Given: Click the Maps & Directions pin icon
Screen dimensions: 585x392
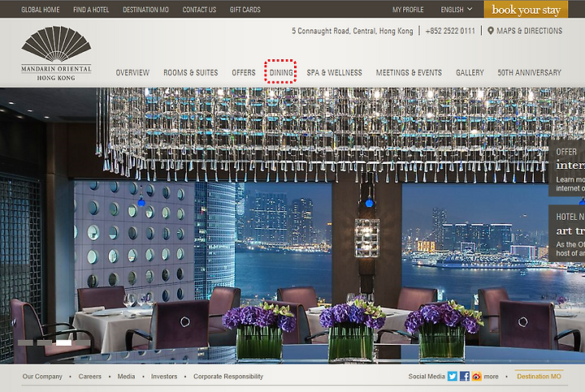Looking at the screenshot, I should pos(491,31).
